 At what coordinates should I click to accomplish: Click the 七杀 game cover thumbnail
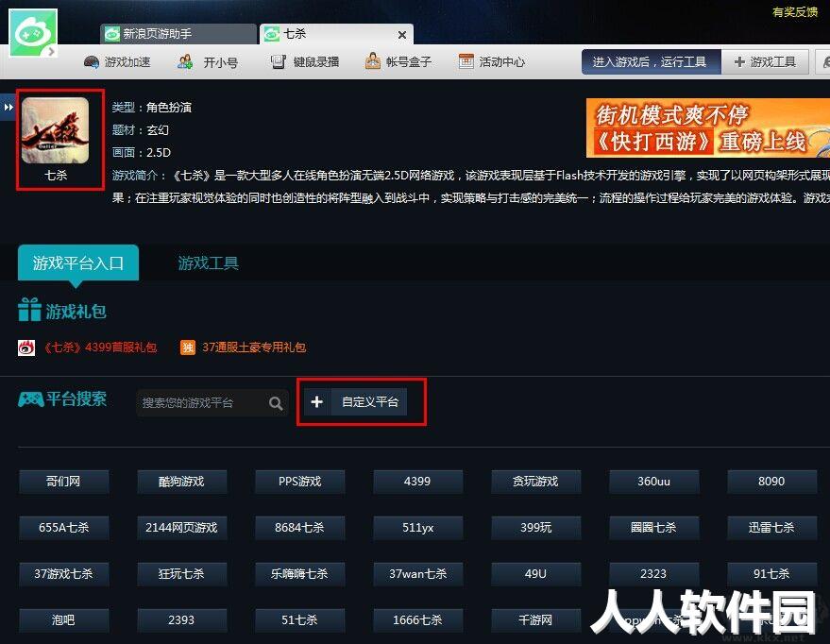tap(55, 130)
